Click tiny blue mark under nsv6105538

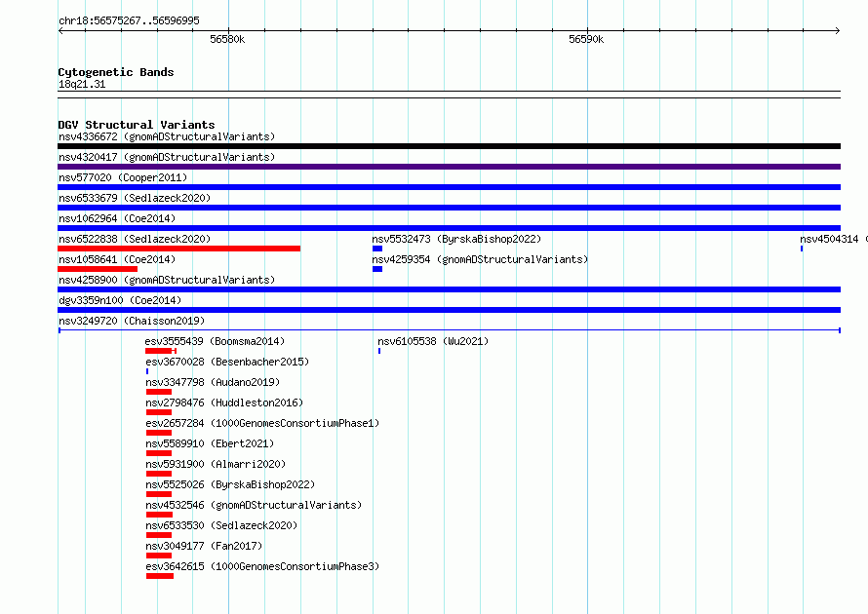[379, 351]
